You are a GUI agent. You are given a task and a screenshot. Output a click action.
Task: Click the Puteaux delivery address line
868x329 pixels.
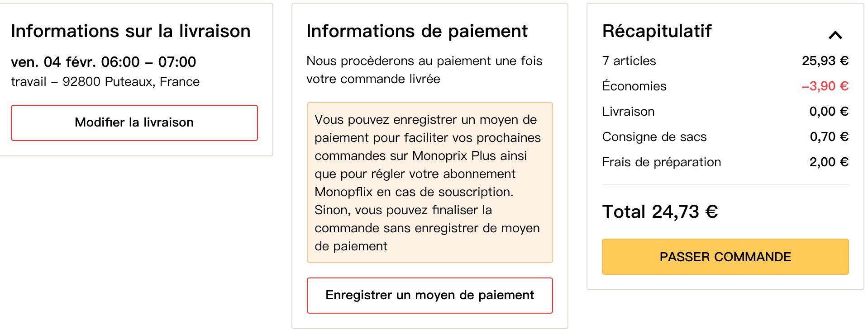pos(105,82)
